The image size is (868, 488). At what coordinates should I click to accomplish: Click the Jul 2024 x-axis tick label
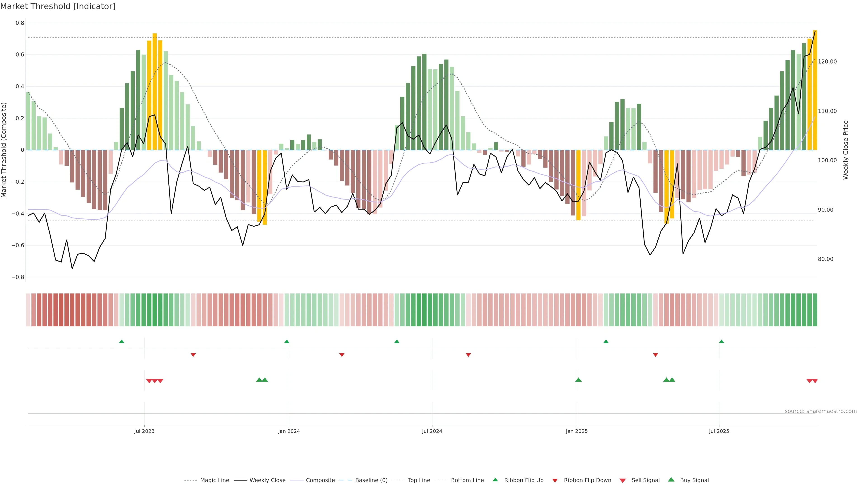(x=432, y=431)
